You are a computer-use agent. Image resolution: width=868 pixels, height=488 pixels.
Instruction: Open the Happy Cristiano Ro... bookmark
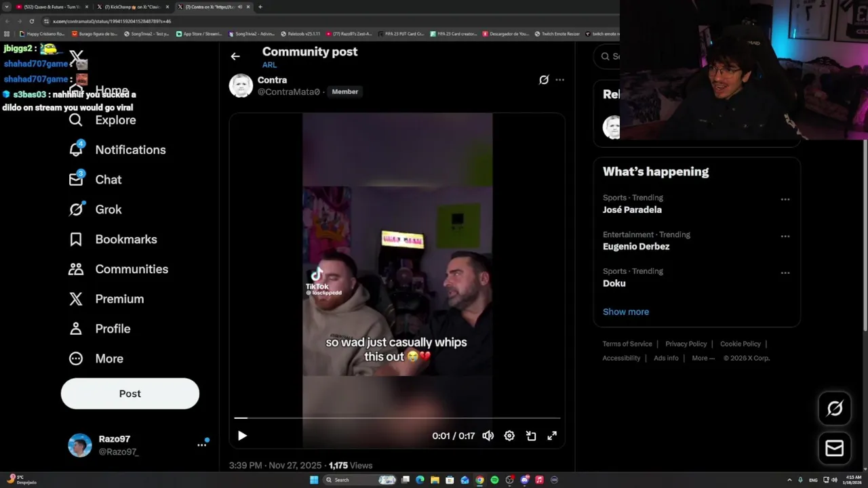click(42, 33)
